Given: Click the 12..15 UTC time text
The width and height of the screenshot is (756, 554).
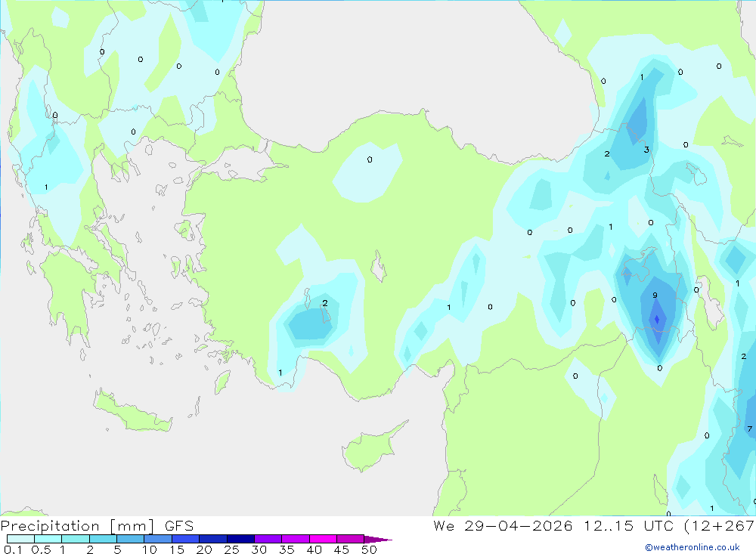Looking at the screenshot, I should (629, 525).
